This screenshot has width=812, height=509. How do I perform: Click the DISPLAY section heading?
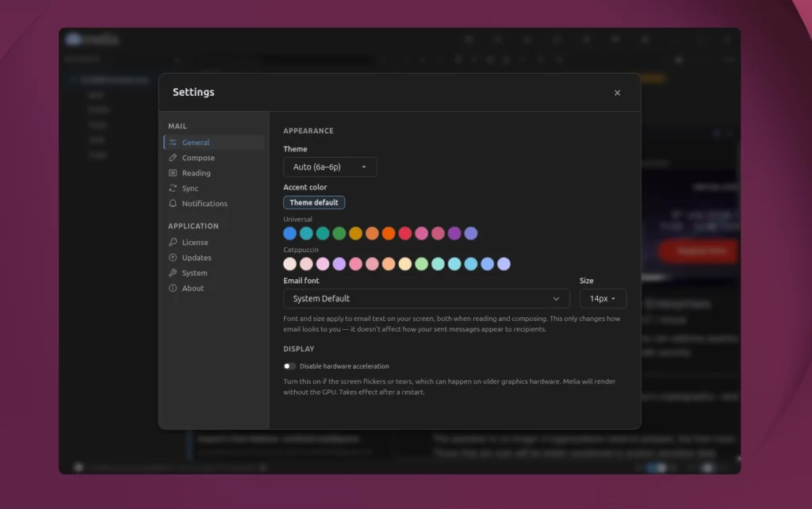tap(299, 349)
